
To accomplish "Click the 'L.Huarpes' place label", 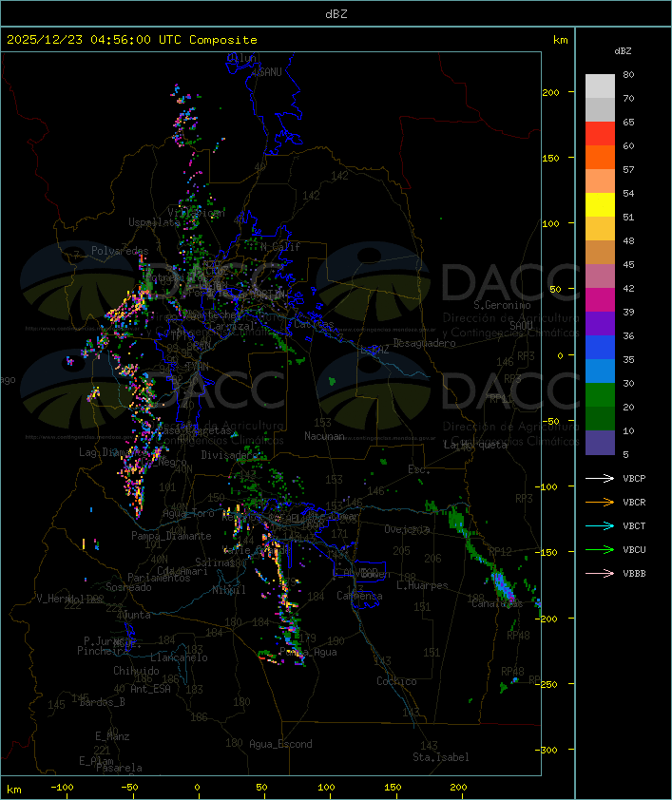I will click(x=422, y=585).
